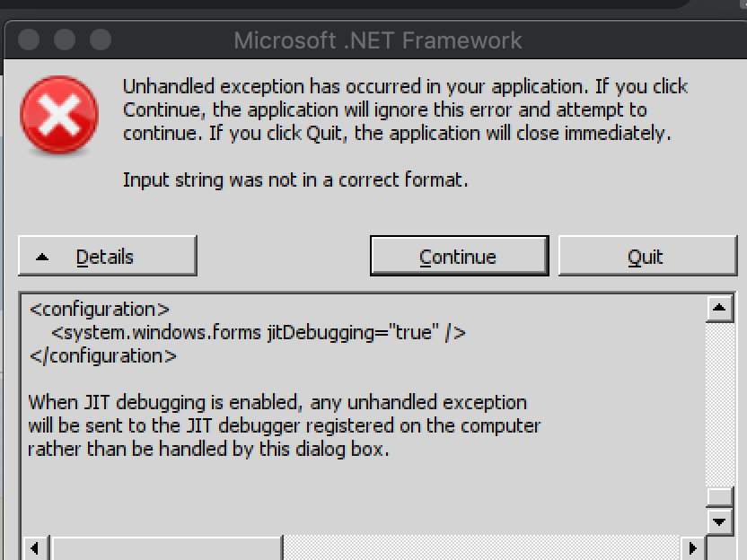Collapse the Details section
This screenshot has width=747, height=560.
[x=107, y=256]
